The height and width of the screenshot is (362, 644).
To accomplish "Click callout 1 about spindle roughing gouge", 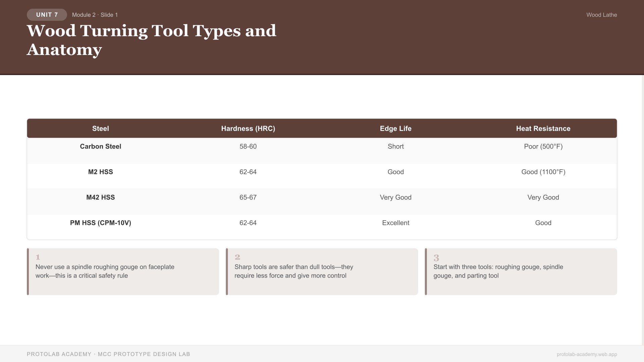I will pyautogui.click(x=123, y=271).
